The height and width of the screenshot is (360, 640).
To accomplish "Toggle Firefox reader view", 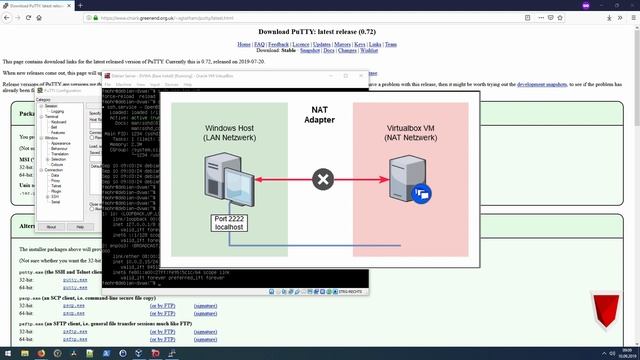I will [x=527, y=18].
